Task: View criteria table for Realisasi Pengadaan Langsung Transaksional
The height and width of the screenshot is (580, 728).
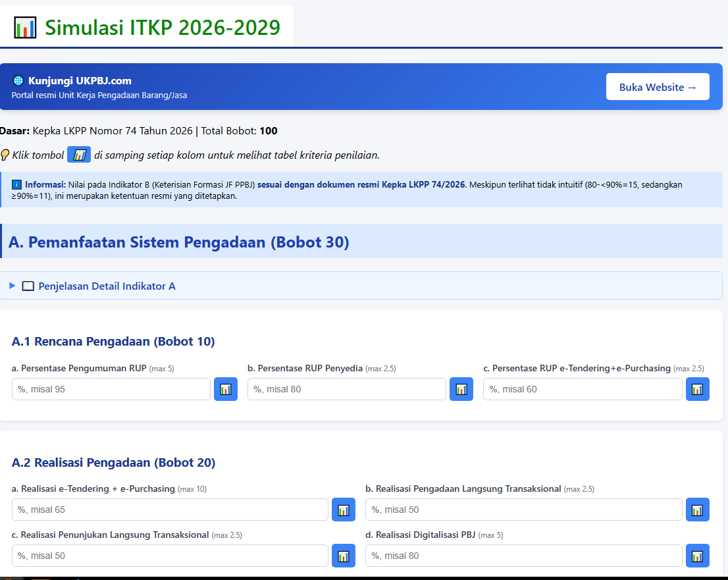Action: coord(697,510)
